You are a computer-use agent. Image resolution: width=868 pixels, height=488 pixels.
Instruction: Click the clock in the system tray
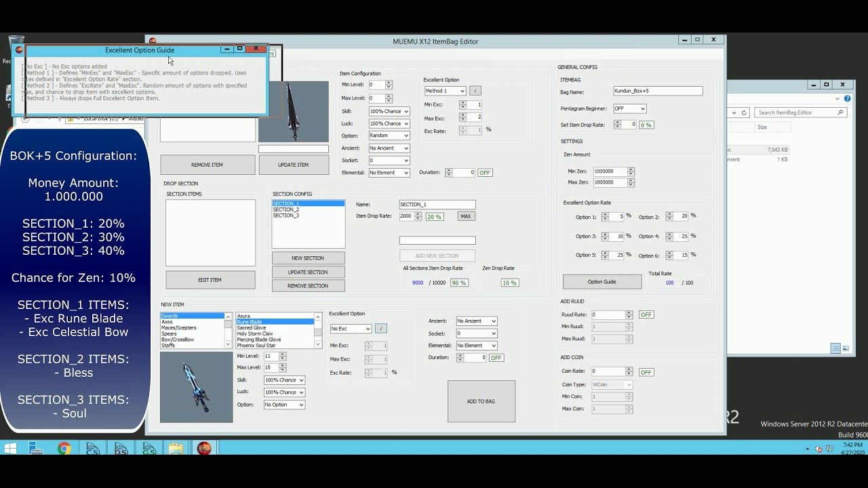point(851,448)
